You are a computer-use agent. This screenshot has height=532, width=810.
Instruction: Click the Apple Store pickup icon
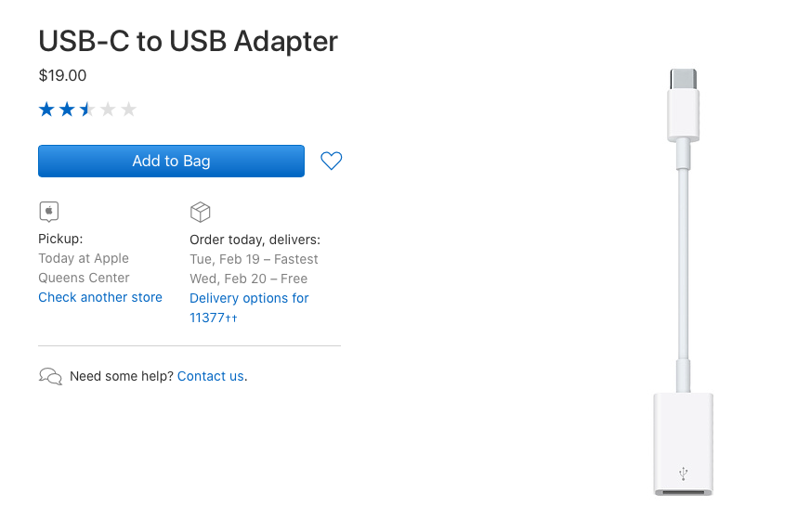[49, 212]
